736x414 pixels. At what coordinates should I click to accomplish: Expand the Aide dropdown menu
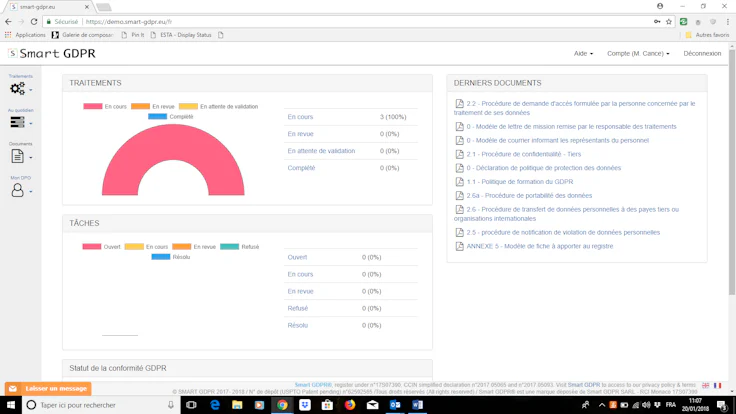583,54
